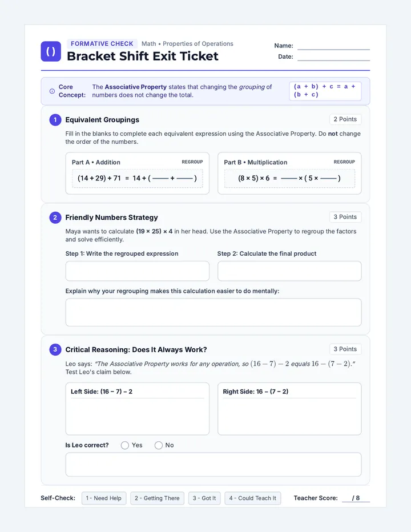Click the explanation box for regrouping

(x=213, y=312)
